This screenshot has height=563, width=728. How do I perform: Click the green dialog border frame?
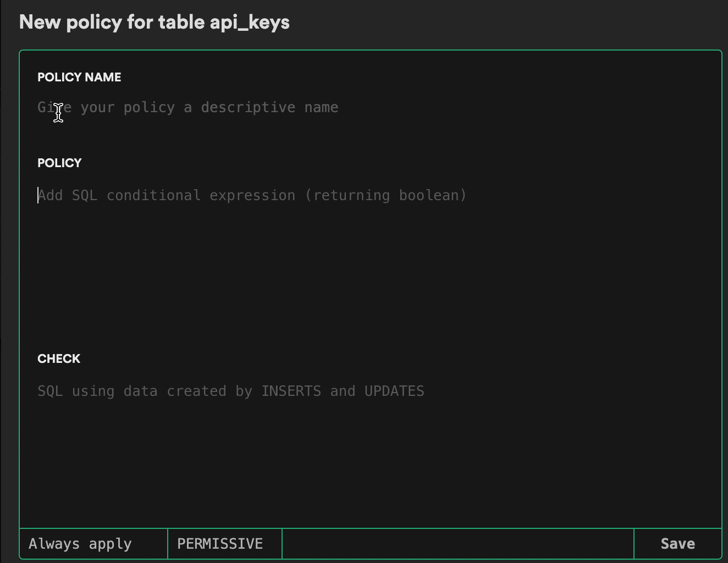(371, 50)
